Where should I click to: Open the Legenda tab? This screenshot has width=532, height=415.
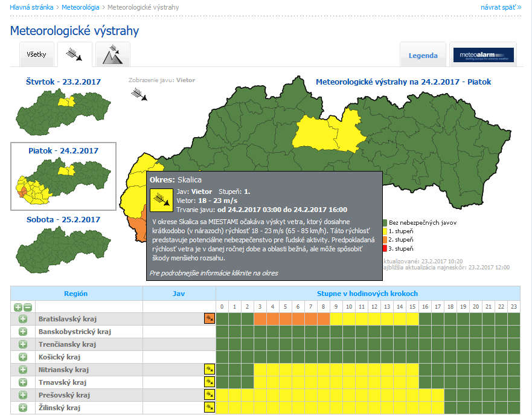(x=423, y=56)
